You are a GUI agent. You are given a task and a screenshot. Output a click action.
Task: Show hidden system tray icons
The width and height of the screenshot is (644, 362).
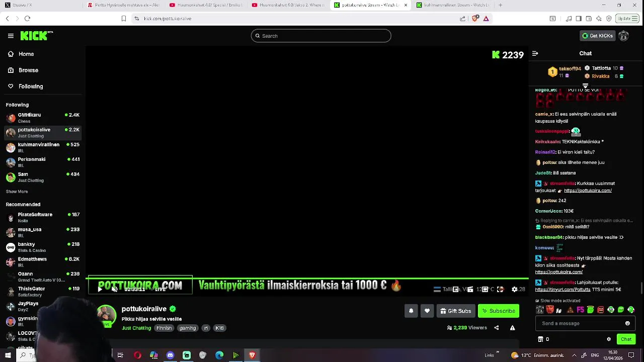(x=575, y=355)
